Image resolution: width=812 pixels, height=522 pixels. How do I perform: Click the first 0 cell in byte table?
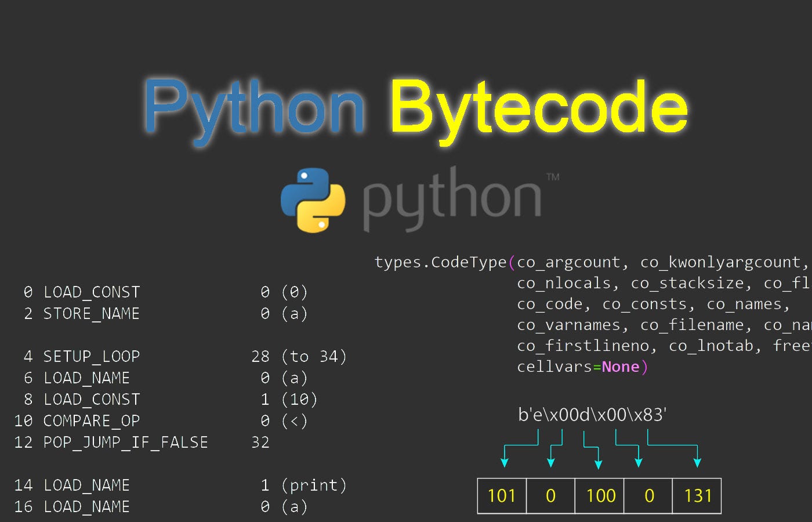click(x=550, y=496)
